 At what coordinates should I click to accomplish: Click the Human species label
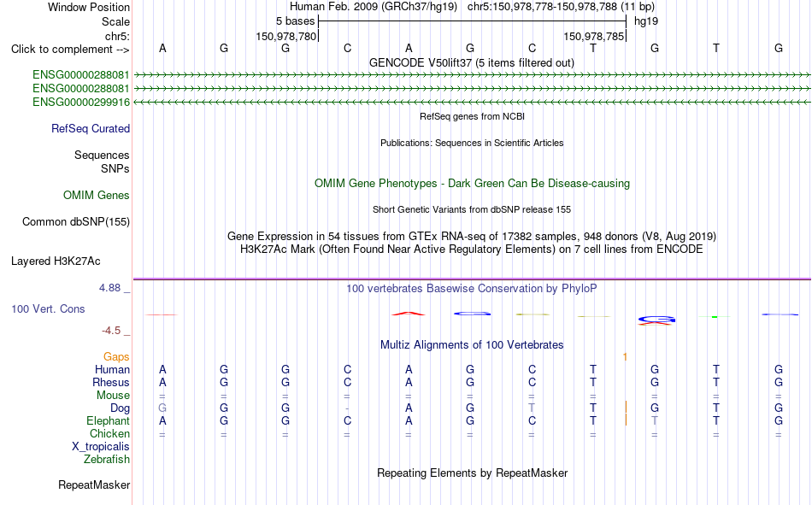112,369
